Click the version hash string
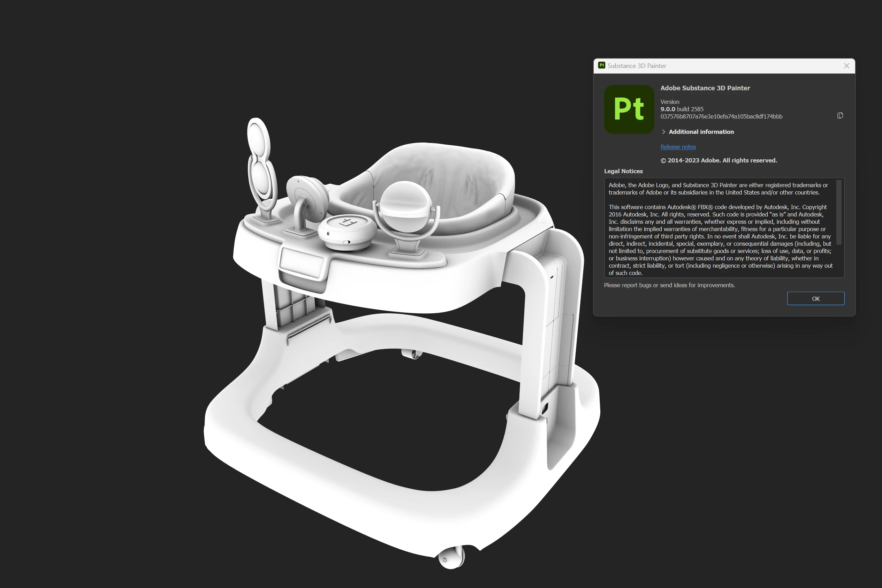The image size is (882, 588). [721, 117]
